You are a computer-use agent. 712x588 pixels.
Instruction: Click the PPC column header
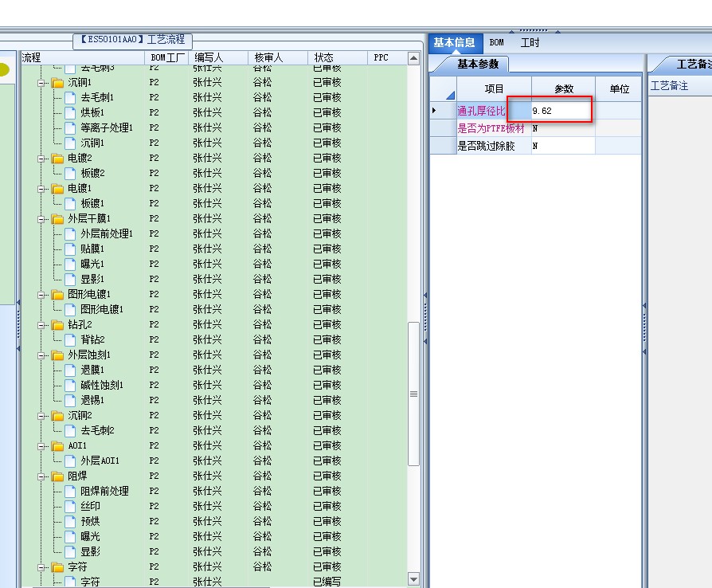[x=387, y=57]
